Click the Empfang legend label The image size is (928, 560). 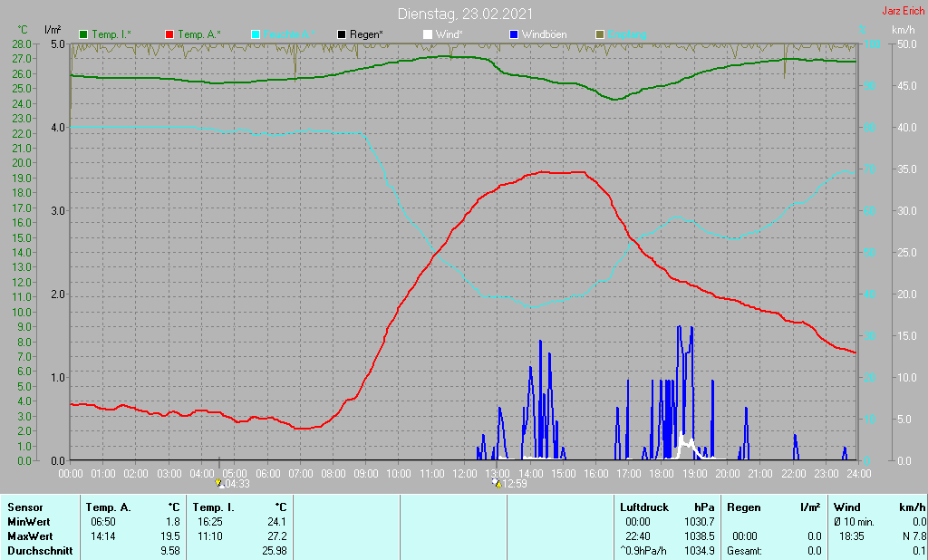tap(627, 35)
